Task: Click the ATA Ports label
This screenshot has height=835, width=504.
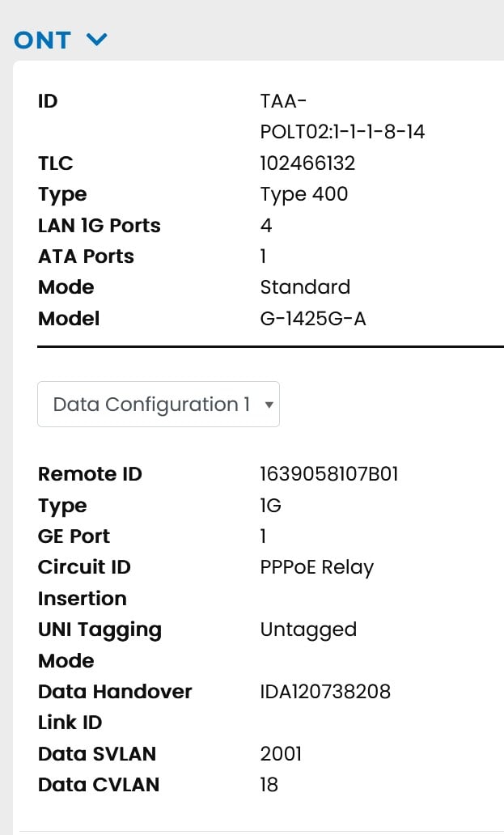Action: (x=86, y=256)
